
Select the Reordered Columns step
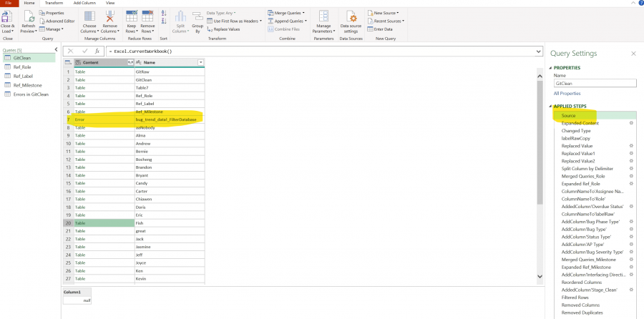point(581,282)
